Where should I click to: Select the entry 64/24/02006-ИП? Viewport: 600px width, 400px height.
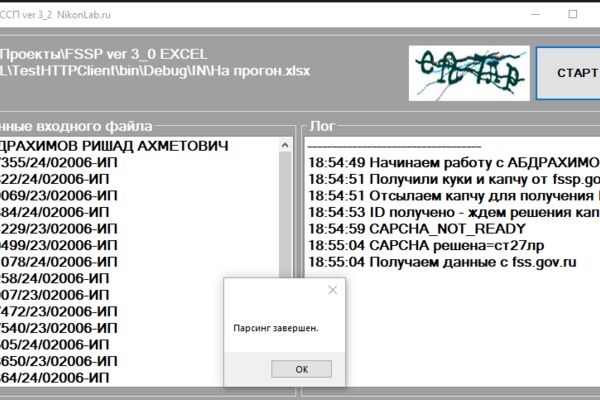pyautogui.click(x=54, y=378)
